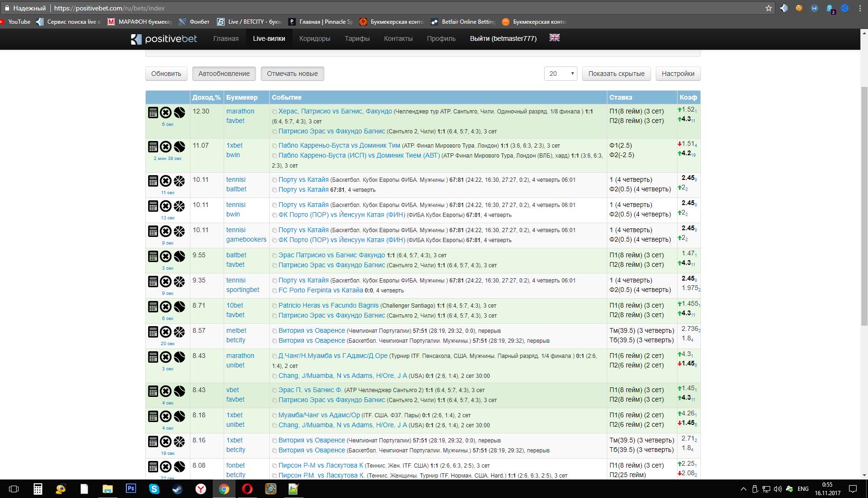Open the rows-per-page dropdown showing 20
The image size is (868, 498).
coord(560,74)
